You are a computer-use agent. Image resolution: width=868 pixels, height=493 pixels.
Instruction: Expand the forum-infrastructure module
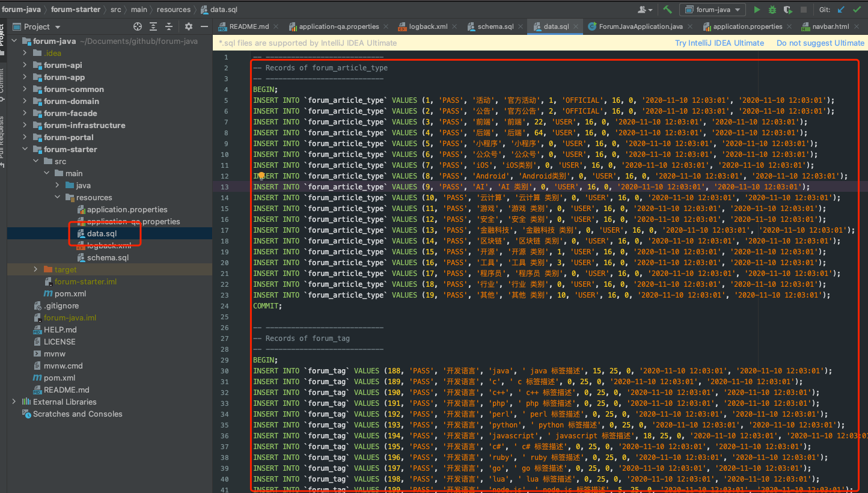point(25,125)
